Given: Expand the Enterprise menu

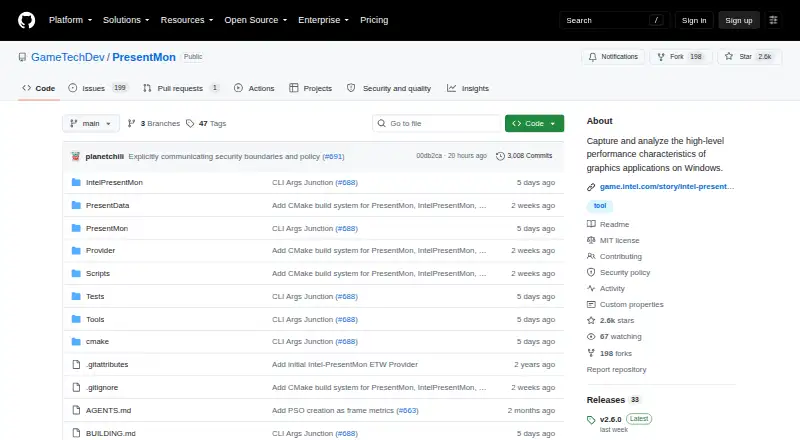Looking at the screenshot, I should click(x=323, y=20).
